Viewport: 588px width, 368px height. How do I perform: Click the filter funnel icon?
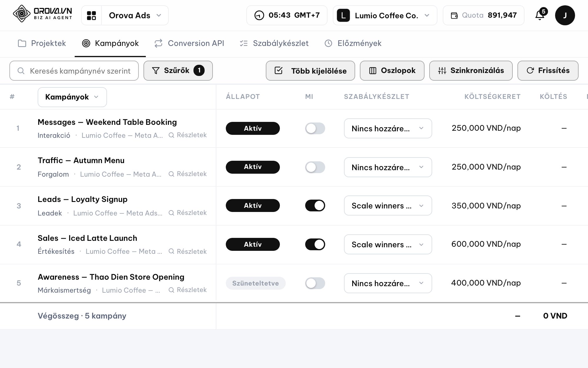point(156,70)
